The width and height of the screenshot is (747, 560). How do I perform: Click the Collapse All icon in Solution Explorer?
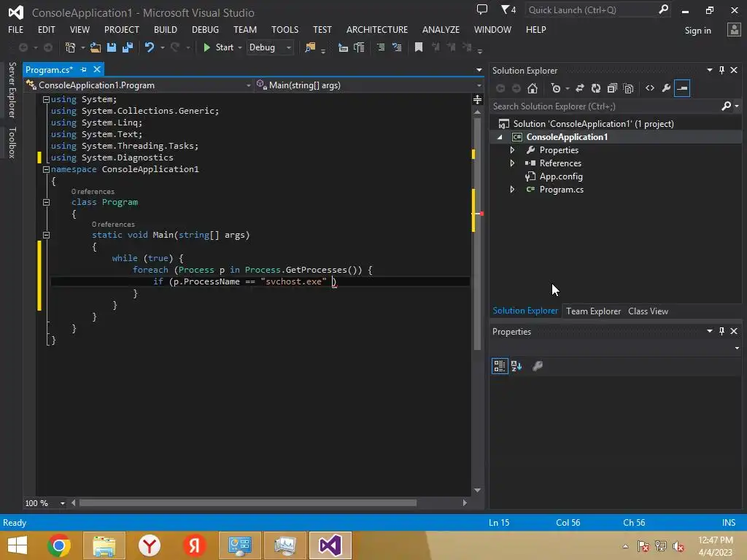(x=612, y=88)
